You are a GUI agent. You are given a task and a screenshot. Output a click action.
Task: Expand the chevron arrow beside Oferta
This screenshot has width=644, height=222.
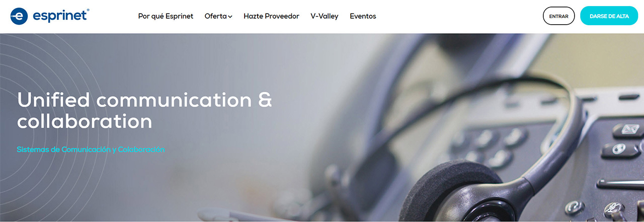(x=230, y=17)
